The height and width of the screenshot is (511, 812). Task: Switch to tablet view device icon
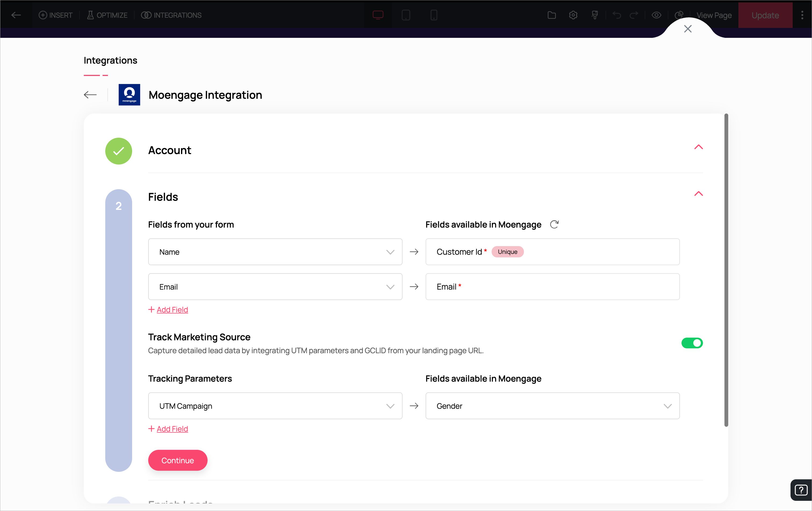click(406, 15)
